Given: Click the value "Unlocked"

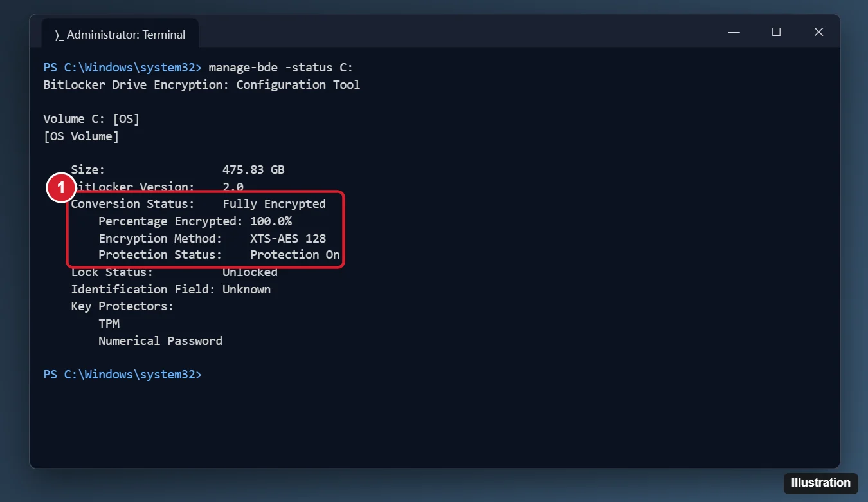Looking at the screenshot, I should pos(250,272).
